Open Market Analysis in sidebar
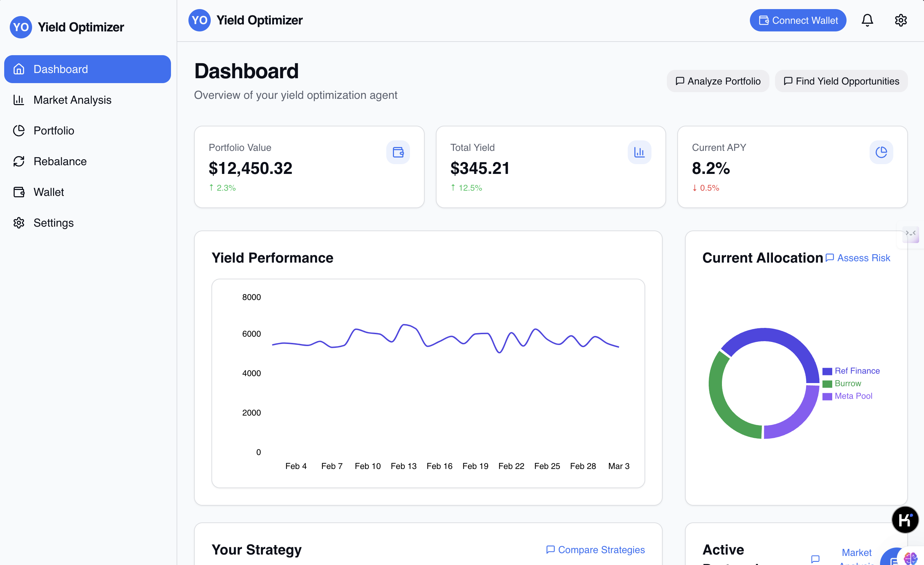Screen dimensions: 924x565 pos(72,100)
